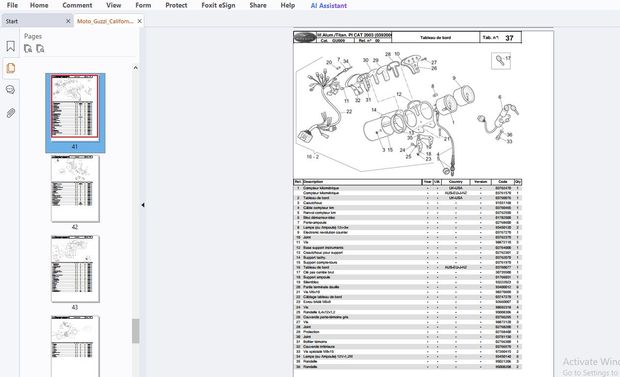Close the Moto_Guzzi_Californ... tab
Screen dimensions: 620x377
coord(140,21)
